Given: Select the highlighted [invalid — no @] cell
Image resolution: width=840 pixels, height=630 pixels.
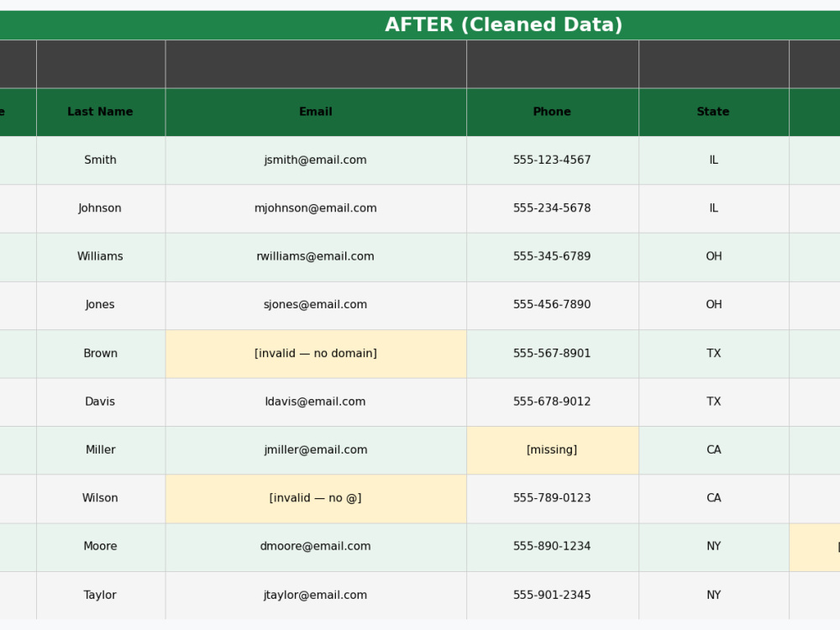Looking at the screenshot, I should click(316, 498).
